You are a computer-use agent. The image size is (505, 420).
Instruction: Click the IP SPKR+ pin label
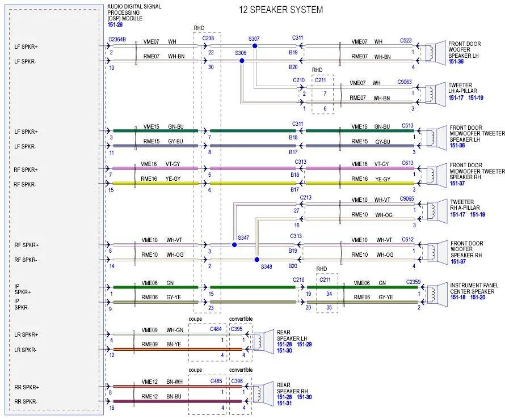click(23, 289)
